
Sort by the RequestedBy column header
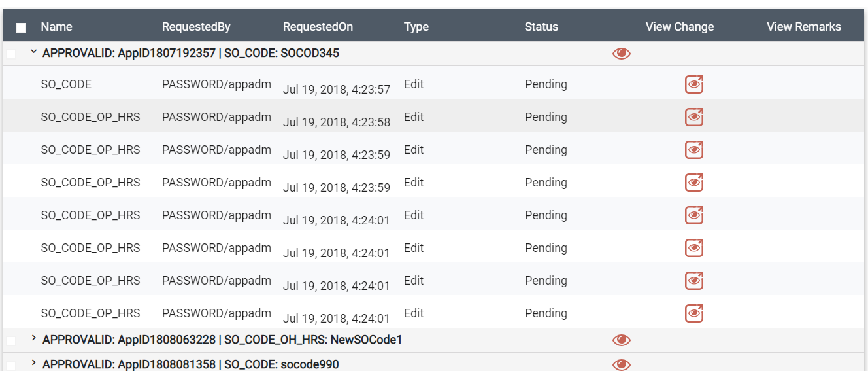[x=196, y=27]
